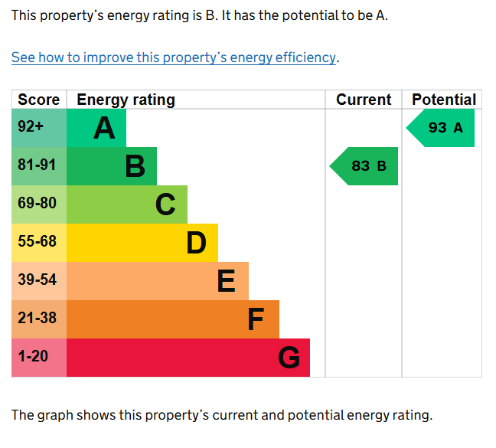Select the Energy rating column header
The width and height of the screenshot is (496, 448).
click(126, 100)
